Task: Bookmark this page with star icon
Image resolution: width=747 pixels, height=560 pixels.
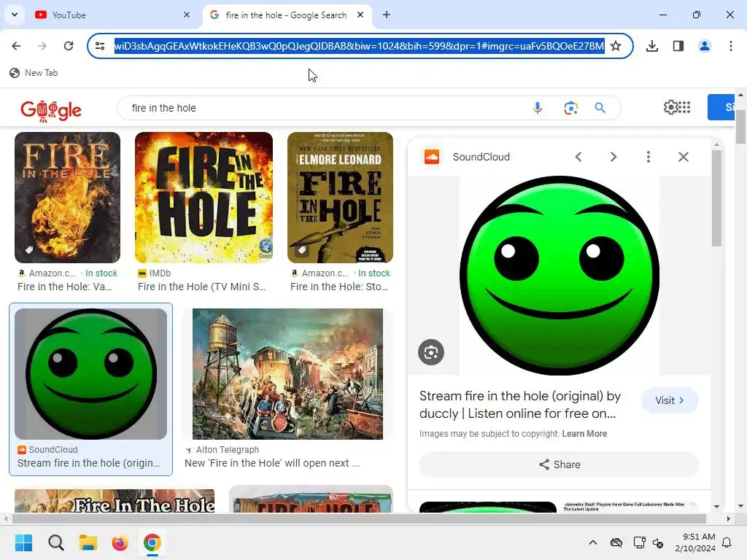Action: click(616, 46)
